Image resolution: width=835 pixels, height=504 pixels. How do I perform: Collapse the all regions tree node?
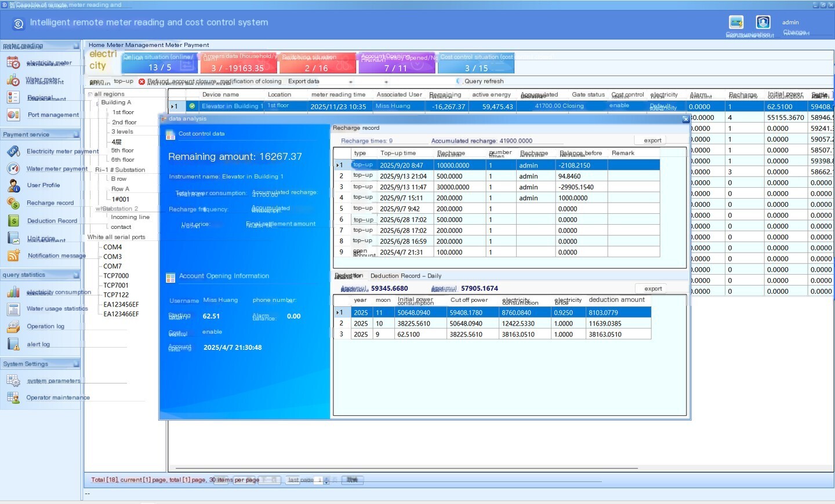[90, 94]
